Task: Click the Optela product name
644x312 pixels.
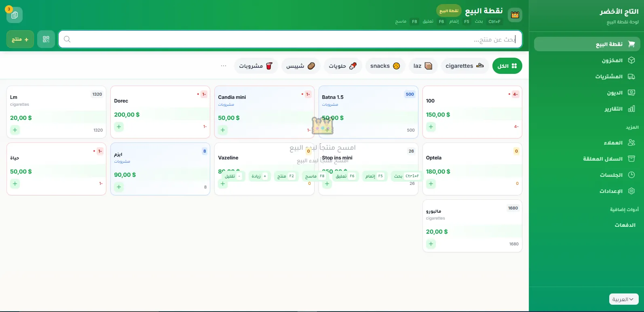Action: (434, 158)
